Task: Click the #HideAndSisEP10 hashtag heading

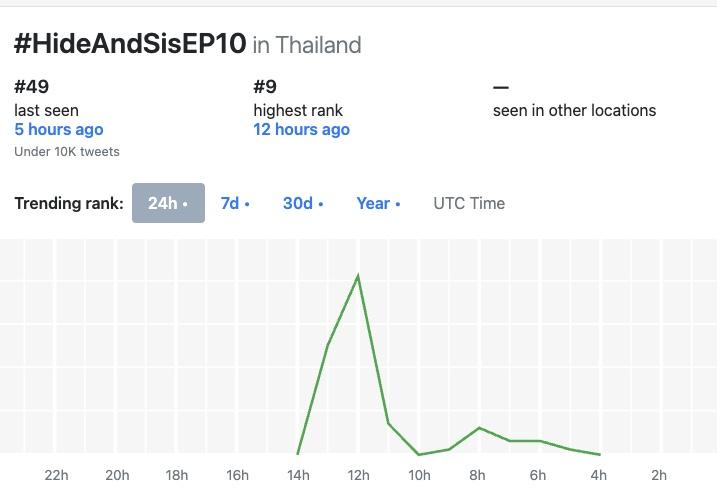Action: 130,44
